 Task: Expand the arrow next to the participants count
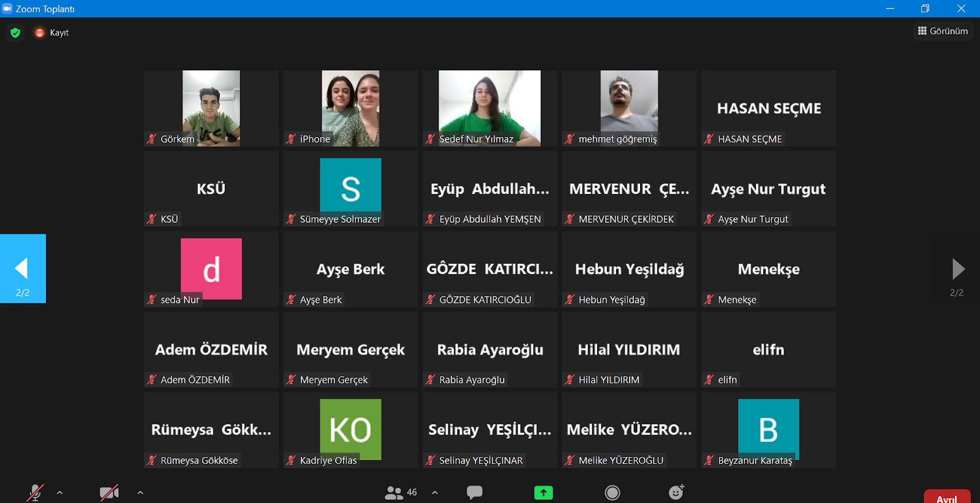435,493
